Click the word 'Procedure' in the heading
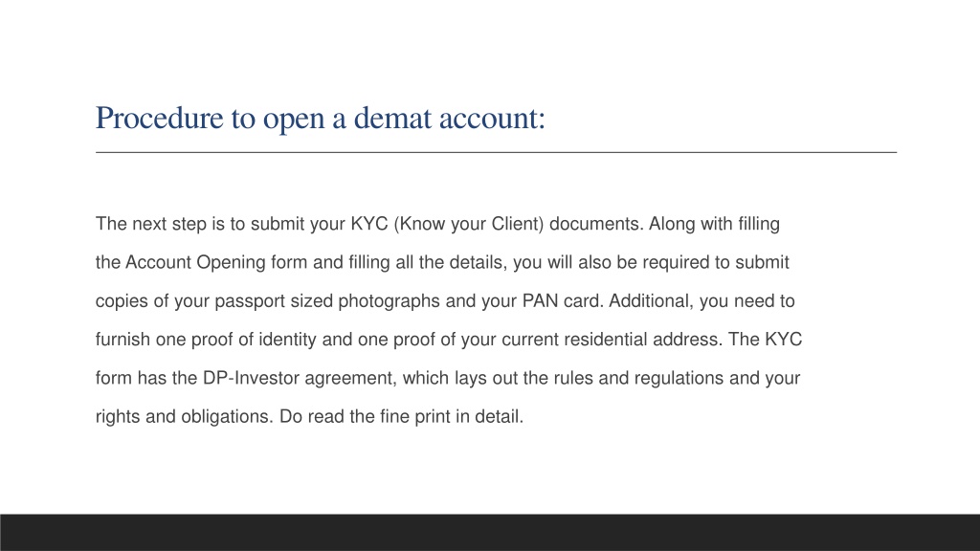Image resolution: width=980 pixels, height=551 pixels. (160, 118)
